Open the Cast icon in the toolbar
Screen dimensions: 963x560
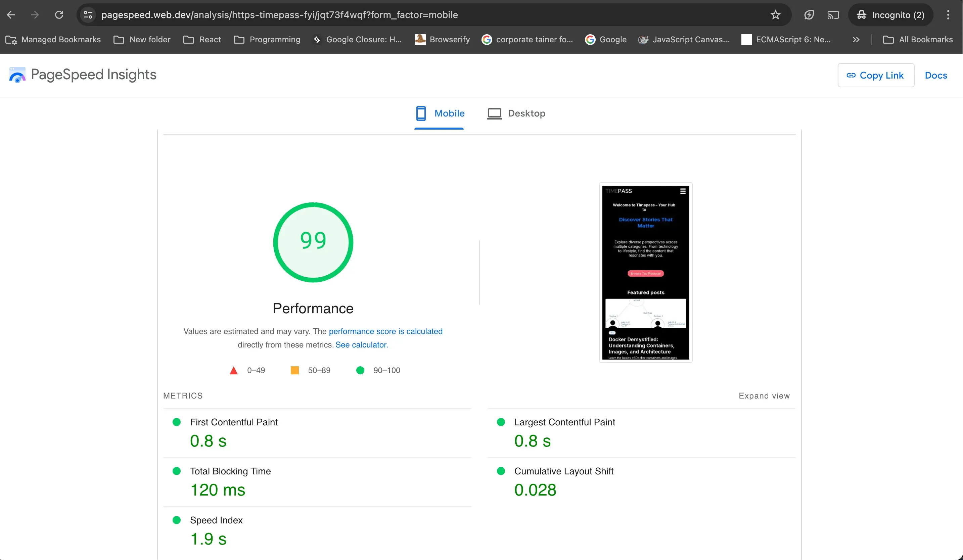click(833, 14)
